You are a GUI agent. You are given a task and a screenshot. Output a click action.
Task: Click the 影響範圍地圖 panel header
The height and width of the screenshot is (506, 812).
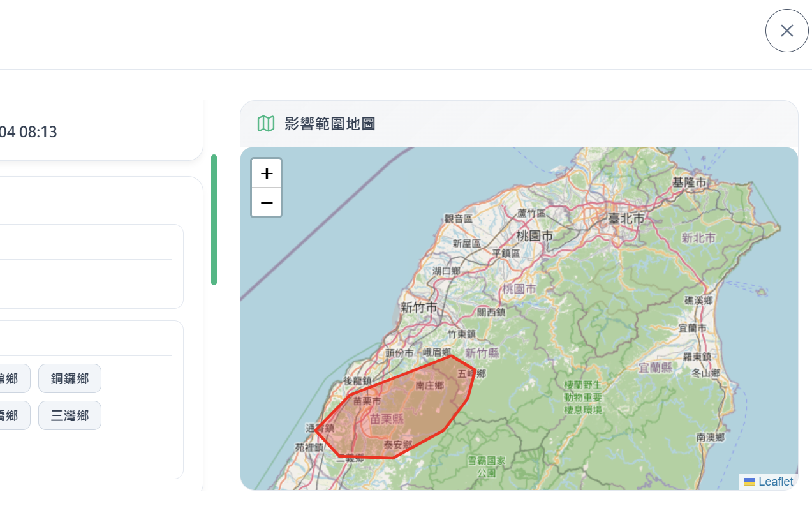click(330, 124)
